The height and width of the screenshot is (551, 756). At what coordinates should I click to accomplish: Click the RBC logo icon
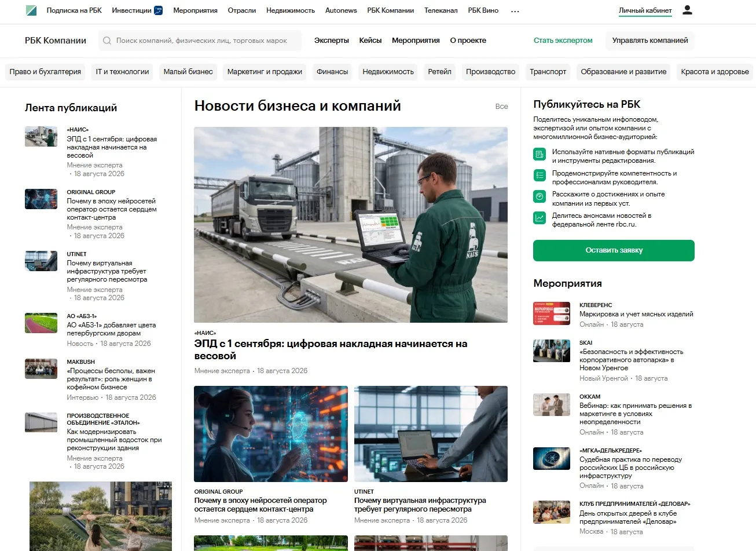click(31, 10)
